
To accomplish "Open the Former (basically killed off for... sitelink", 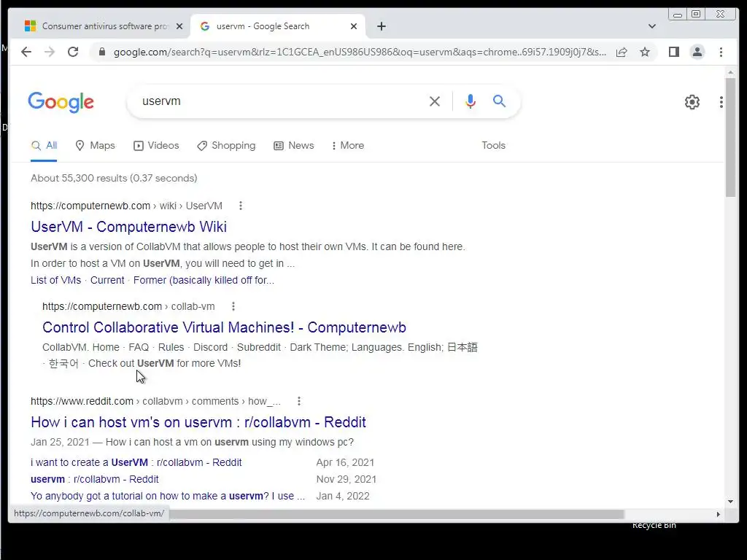I will coord(204,280).
